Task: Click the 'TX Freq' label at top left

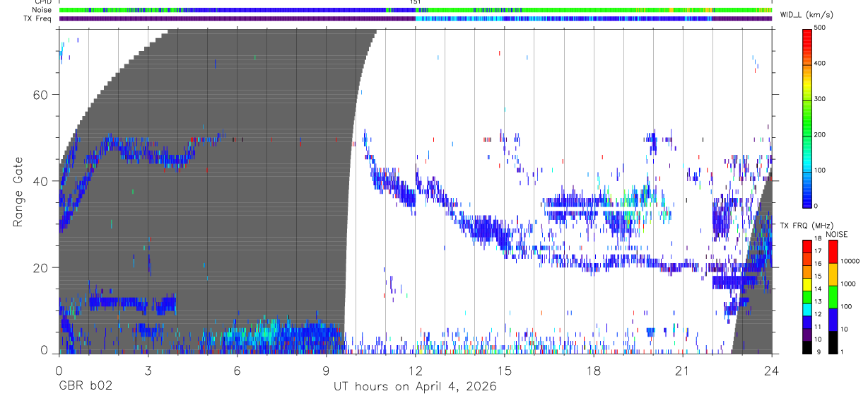Action: point(36,18)
